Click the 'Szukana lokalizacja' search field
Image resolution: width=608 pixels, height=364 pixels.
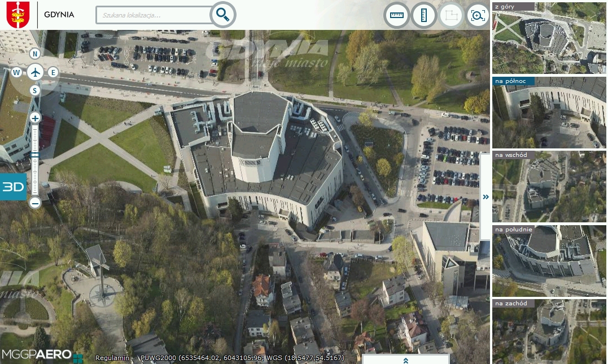154,15
